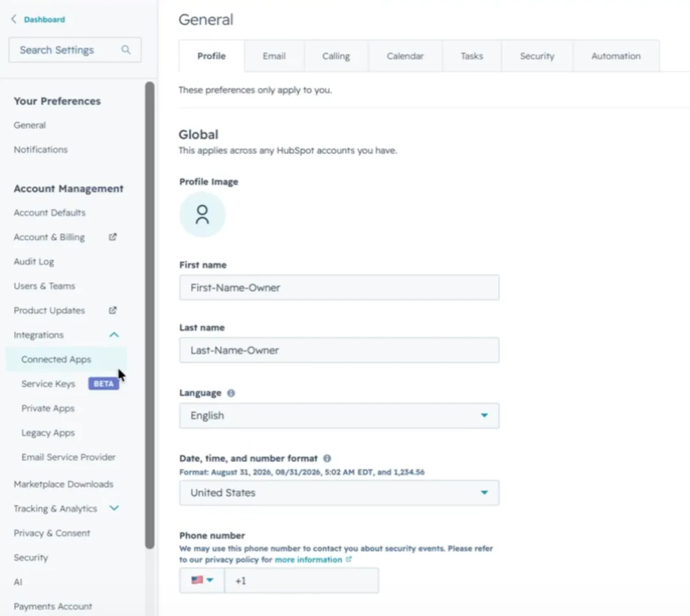Click info icon next to Language label
690x616 pixels.
(231, 393)
